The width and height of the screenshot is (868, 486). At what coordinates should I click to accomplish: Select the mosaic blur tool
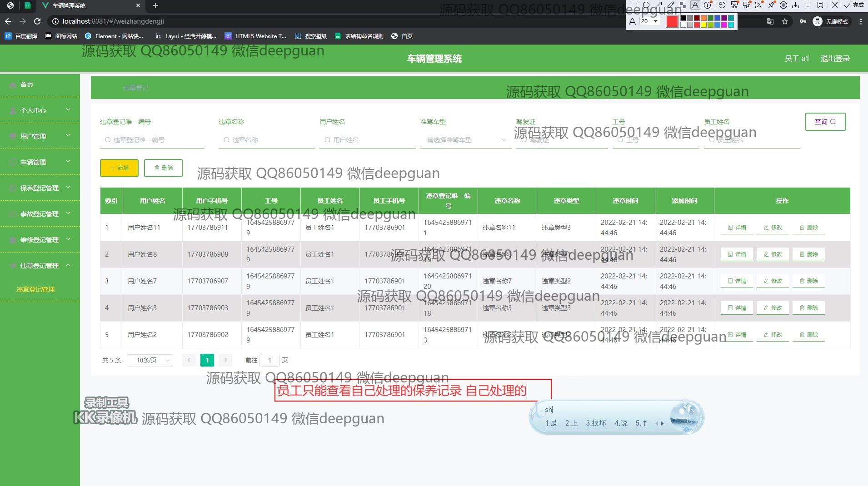click(683, 5)
